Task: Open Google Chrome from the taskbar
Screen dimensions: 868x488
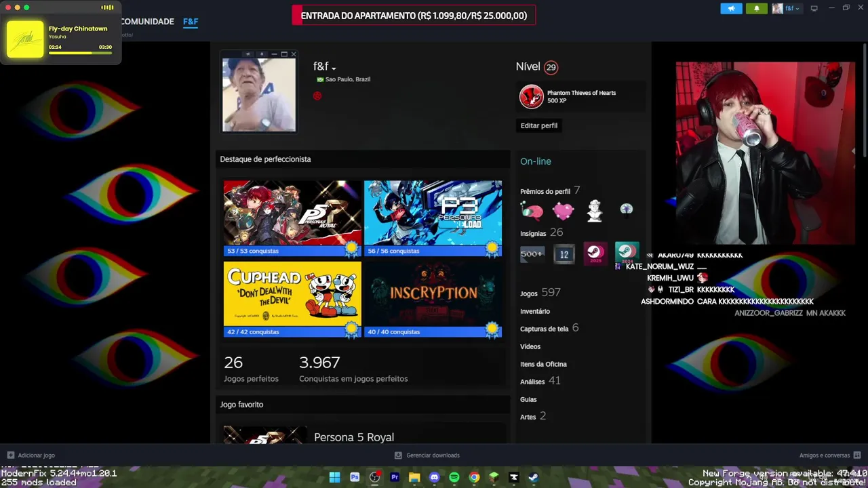Action: (x=474, y=477)
